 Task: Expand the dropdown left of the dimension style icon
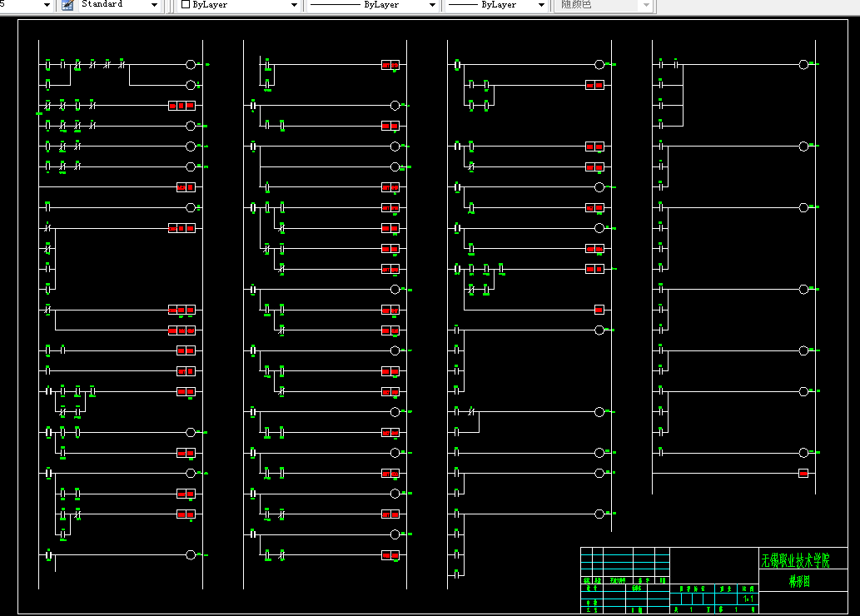coord(47,6)
